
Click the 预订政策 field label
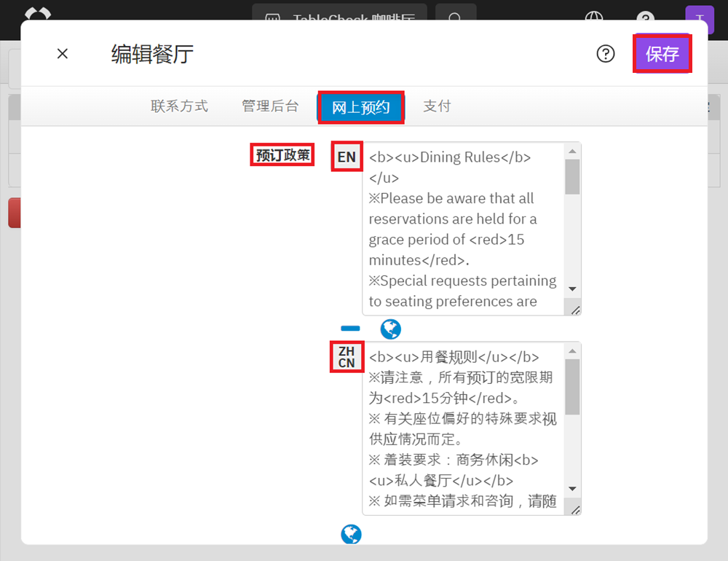click(282, 154)
